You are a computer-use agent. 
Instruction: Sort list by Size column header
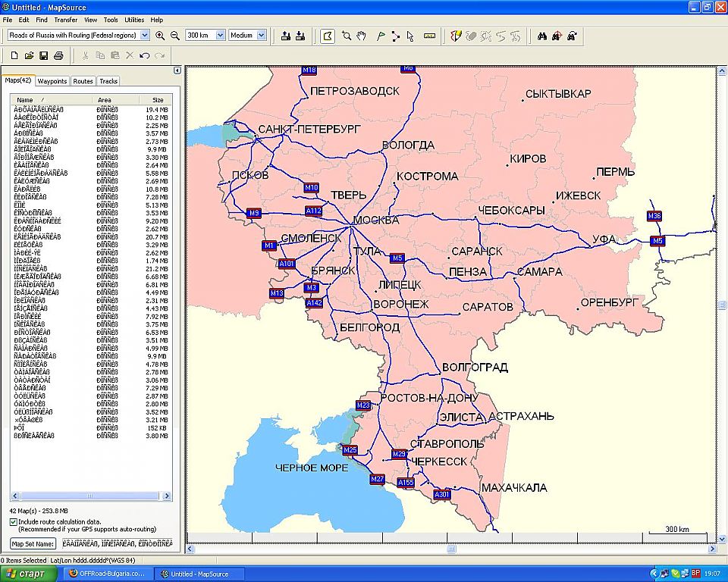tap(157, 100)
